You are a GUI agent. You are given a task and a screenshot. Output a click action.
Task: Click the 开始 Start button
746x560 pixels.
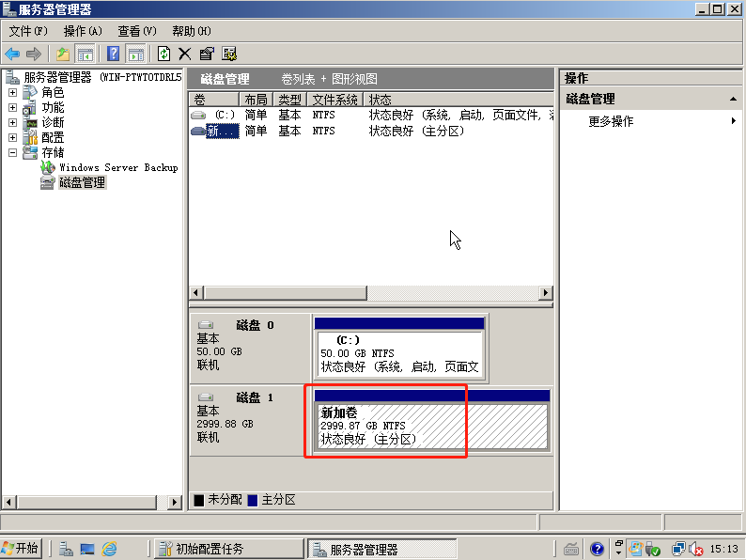pyautogui.click(x=22, y=549)
